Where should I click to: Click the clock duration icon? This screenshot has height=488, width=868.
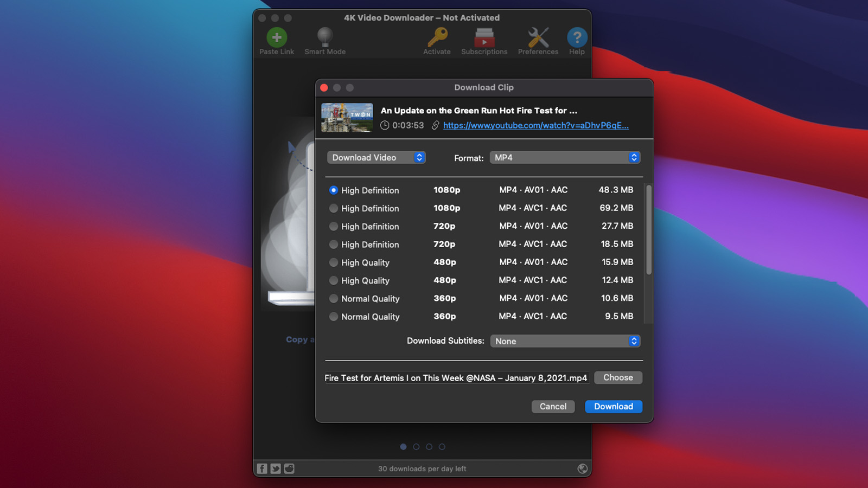[x=385, y=125]
